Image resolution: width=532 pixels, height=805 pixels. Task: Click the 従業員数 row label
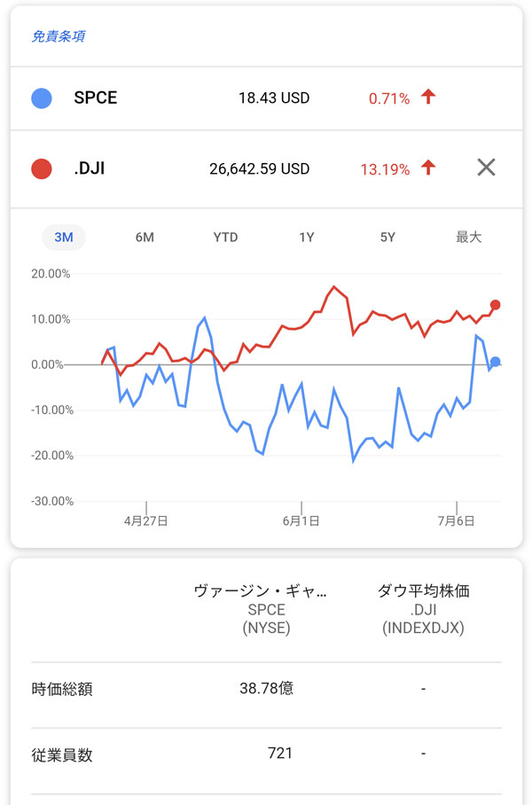point(62,755)
